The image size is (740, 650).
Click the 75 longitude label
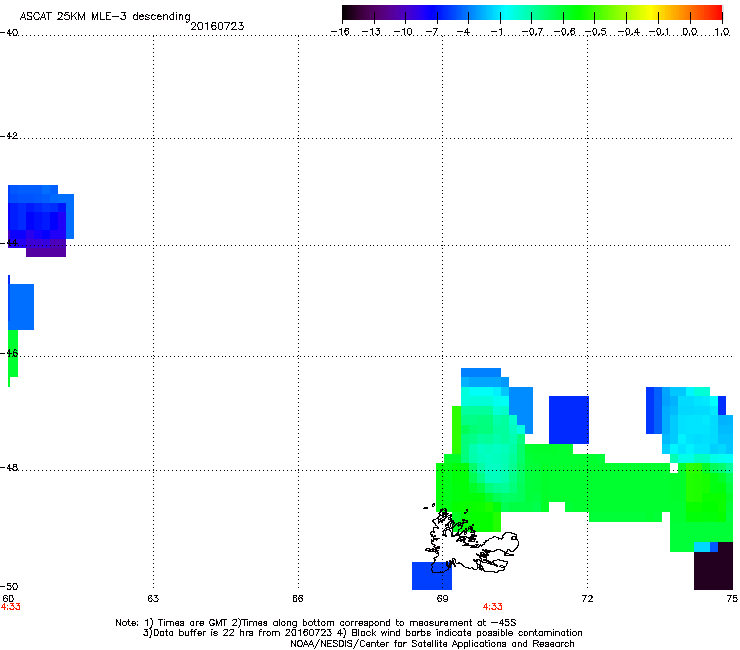tap(732, 599)
